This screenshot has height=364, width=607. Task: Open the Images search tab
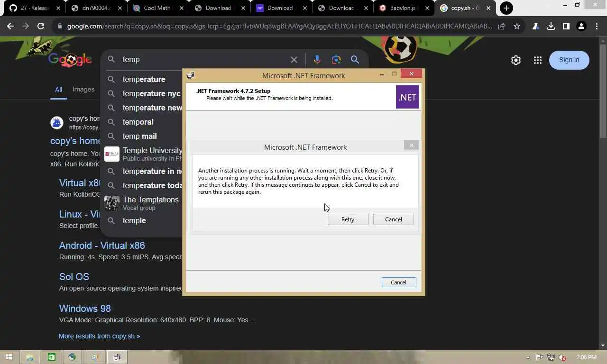(83, 89)
